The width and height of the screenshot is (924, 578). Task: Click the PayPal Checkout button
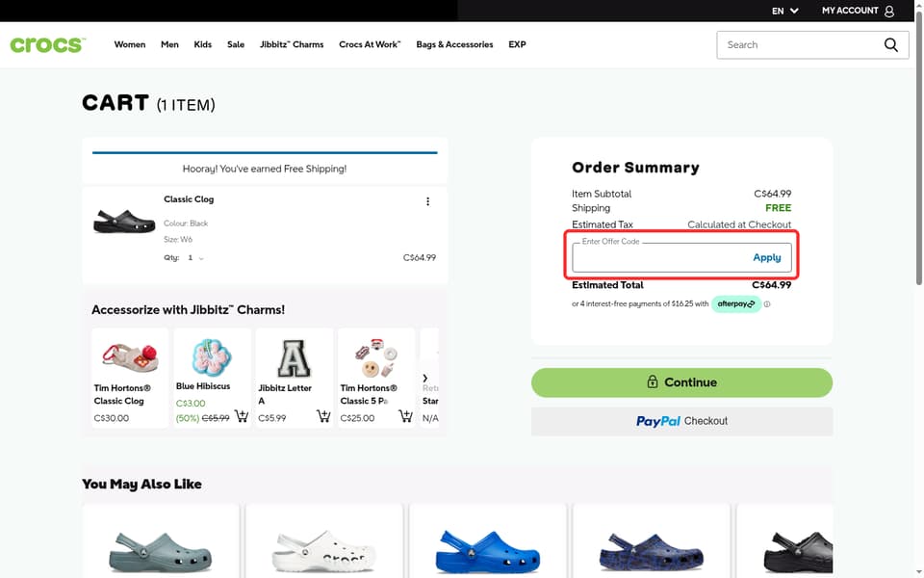click(681, 421)
